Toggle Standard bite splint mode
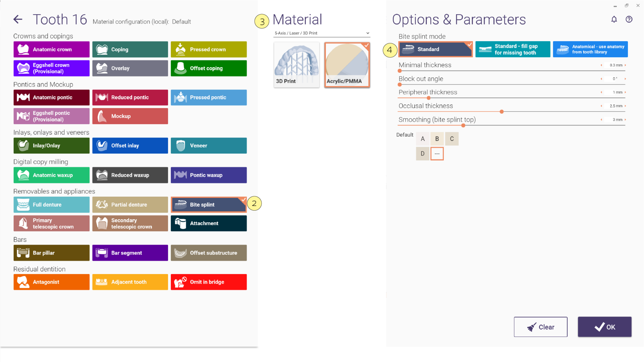The height and width of the screenshot is (362, 644). (x=435, y=49)
